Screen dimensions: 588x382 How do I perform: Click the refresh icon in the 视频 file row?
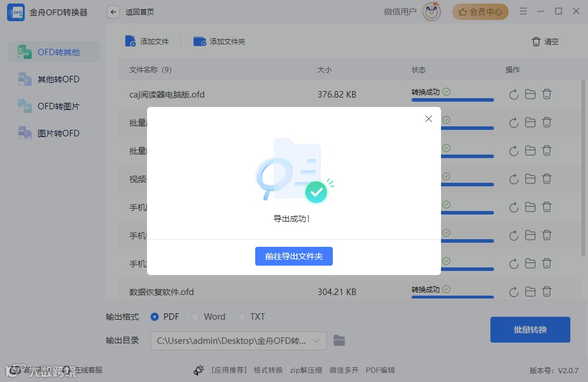[514, 179]
